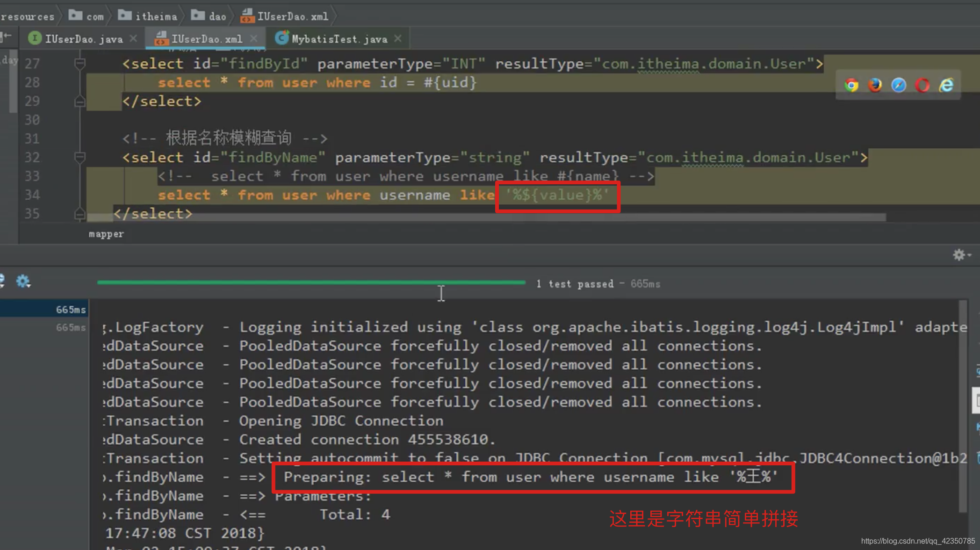Click the IUserDao.xml breadcrumb item
Screen dimensions: 980x550
click(284, 16)
